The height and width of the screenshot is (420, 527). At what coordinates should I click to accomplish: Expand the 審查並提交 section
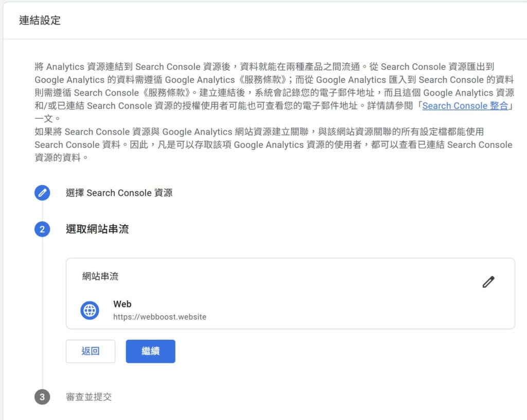tap(89, 397)
